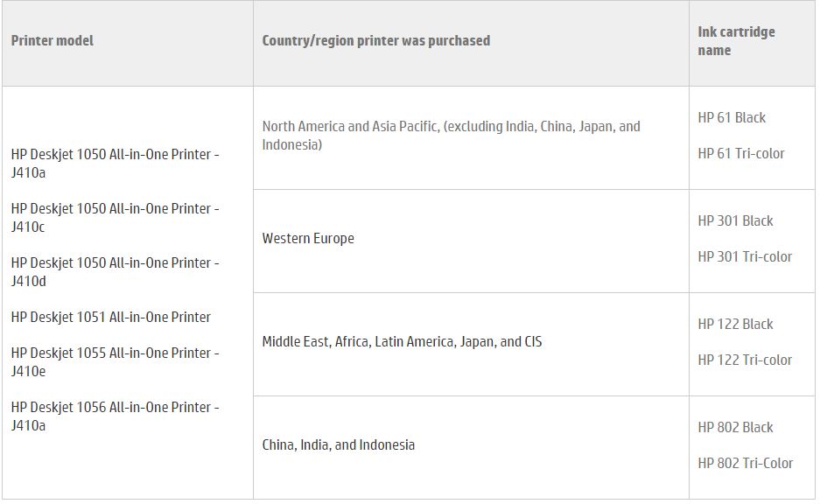Click the Ink cartridge name column header

coord(736,41)
